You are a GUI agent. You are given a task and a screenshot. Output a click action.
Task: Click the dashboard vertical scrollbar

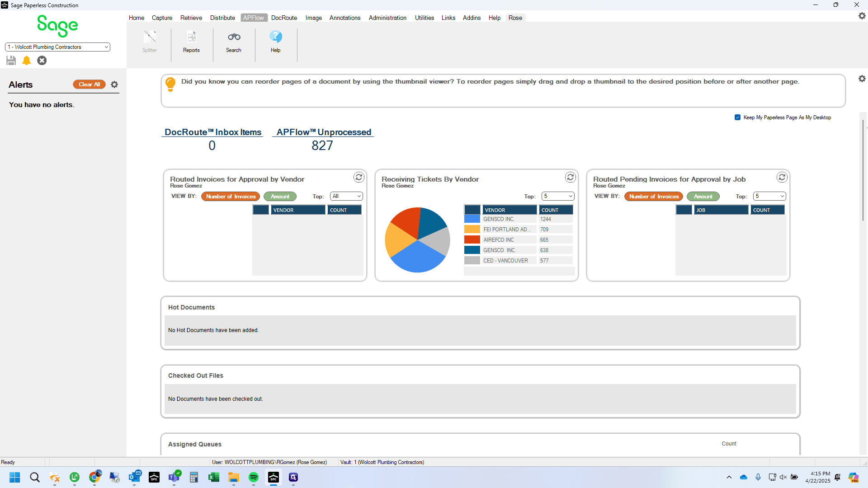tap(863, 171)
